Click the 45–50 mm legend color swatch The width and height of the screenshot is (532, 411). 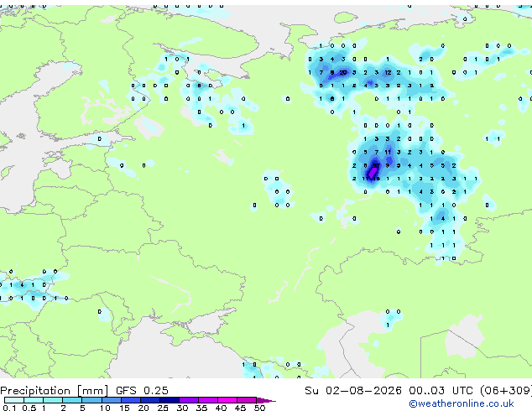(x=247, y=400)
